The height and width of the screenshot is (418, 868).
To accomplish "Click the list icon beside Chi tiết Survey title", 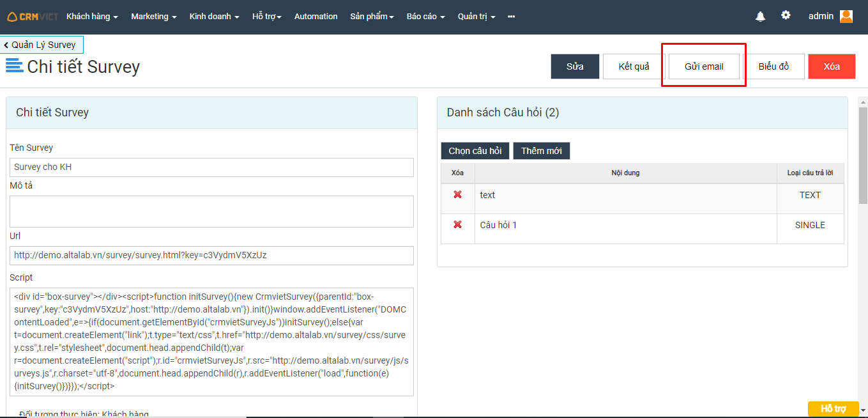I will point(14,66).
